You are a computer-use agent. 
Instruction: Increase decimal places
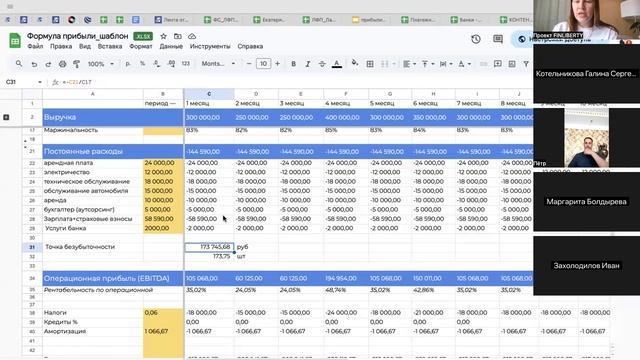click(171, 64)
